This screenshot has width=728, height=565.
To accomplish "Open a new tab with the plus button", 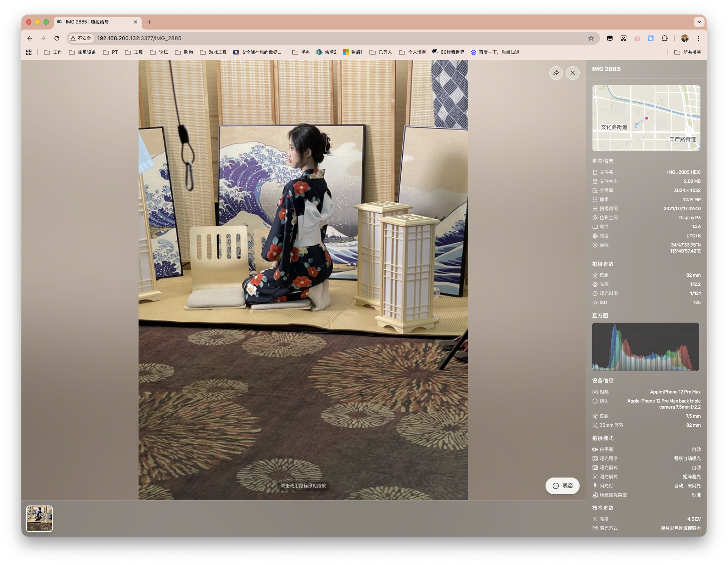I will point(149,22).
